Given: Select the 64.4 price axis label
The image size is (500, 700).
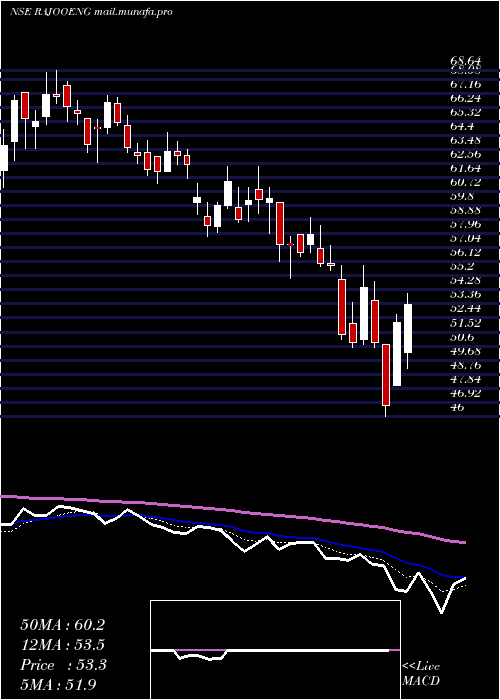Looking at the screenshot, I should pos(462,126).
